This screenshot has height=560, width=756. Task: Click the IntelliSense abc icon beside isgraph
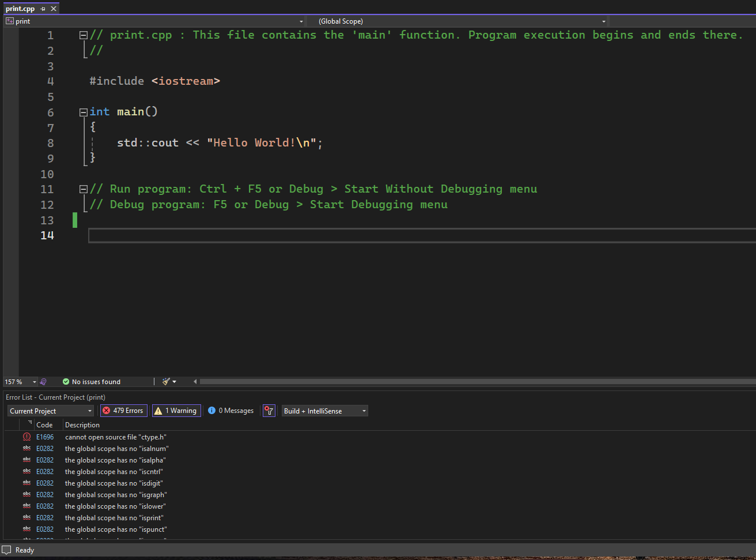click(27, 494)
